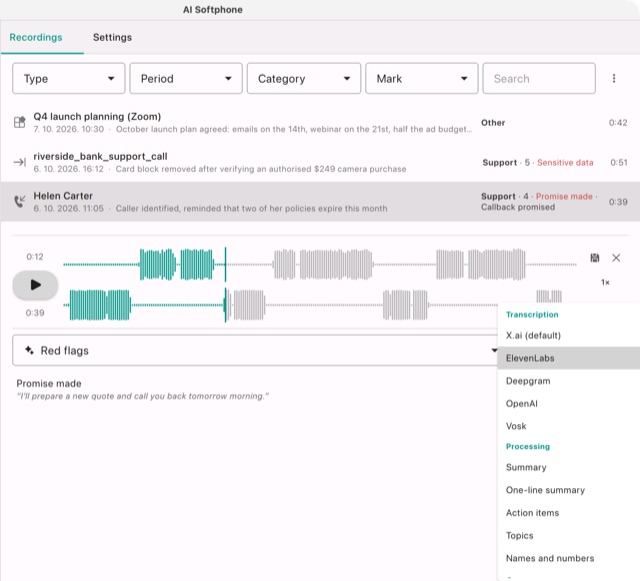Click the Promise made result heading

49,383
